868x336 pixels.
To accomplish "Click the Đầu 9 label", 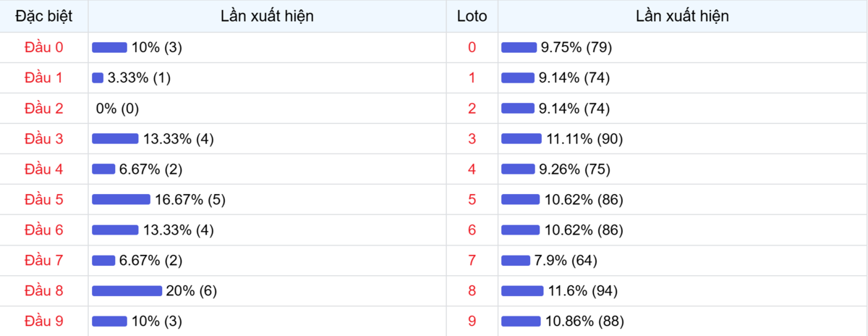I will 44,321.
